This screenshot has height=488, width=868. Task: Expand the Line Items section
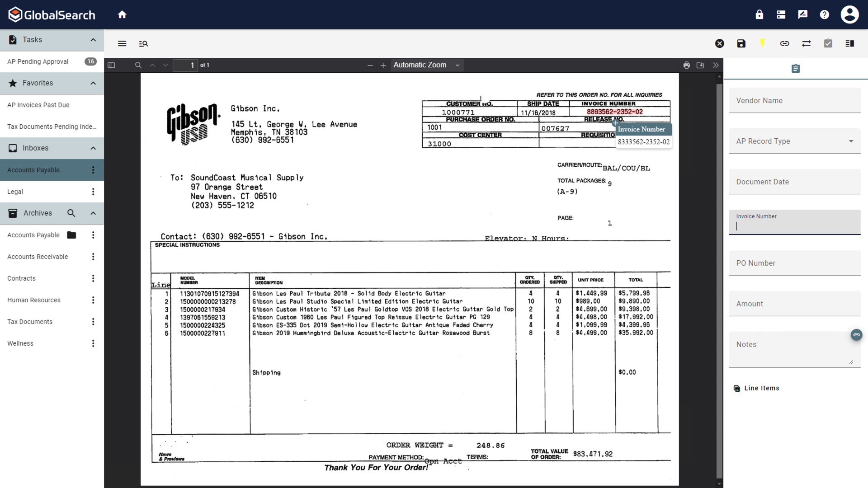[762, 388]
